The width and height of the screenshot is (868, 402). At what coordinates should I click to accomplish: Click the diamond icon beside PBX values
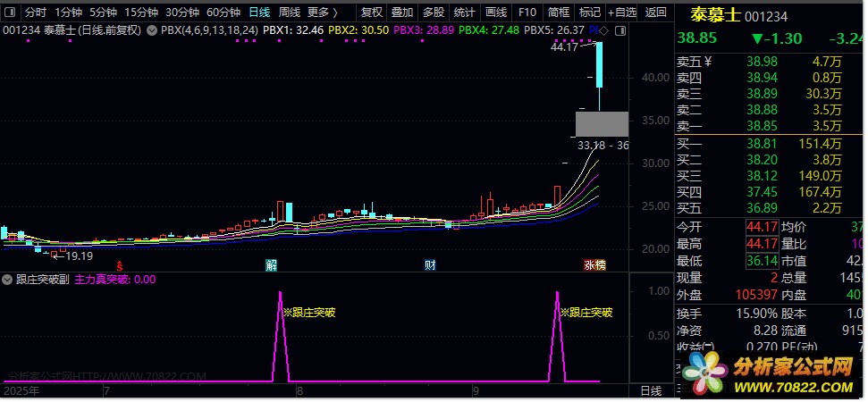tap(604, 31)
